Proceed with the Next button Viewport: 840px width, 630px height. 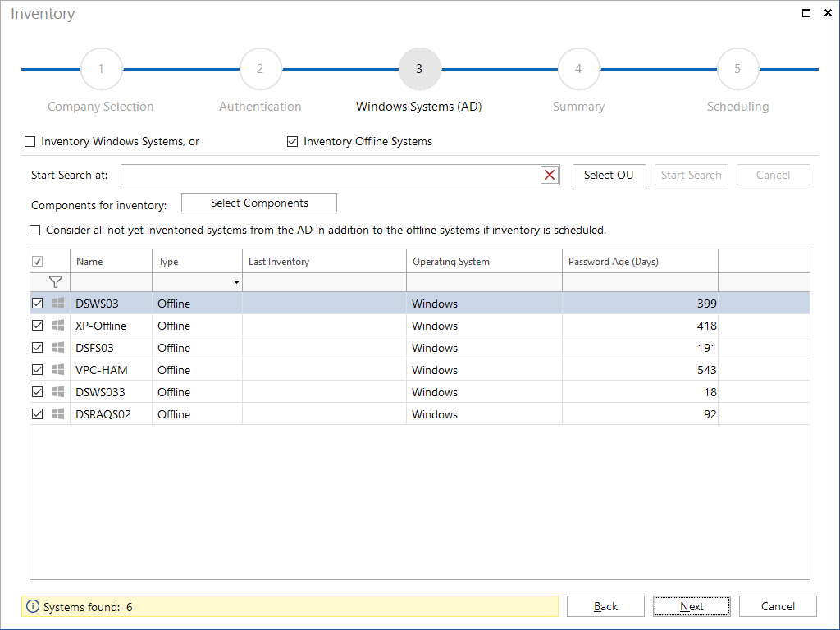click(x=692, y=606)
